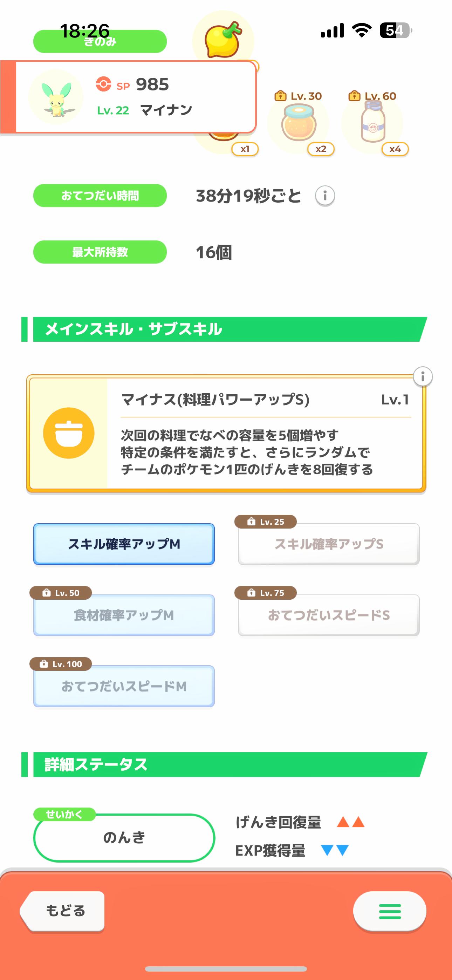452x980 pixels.
Task: Tap the おてつだい時間 green label
Action: [x=100, y=196]
